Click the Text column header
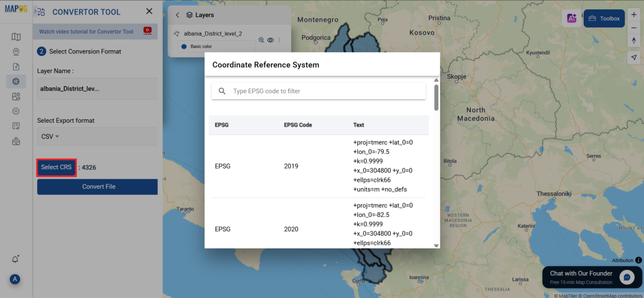The image size is (644, 298). 358,125
